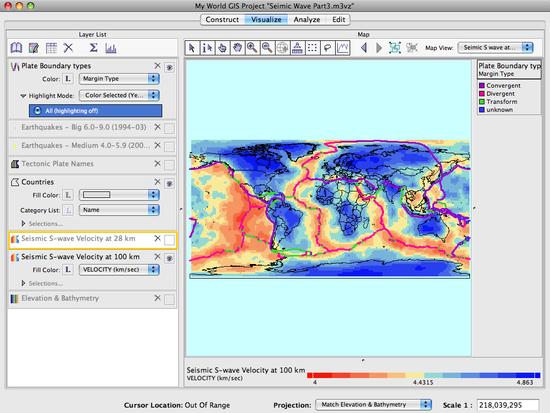The height and width of the screenshot is (413, 550).
Task: Hide the Countries layer
Action: [x=169, y=184]
